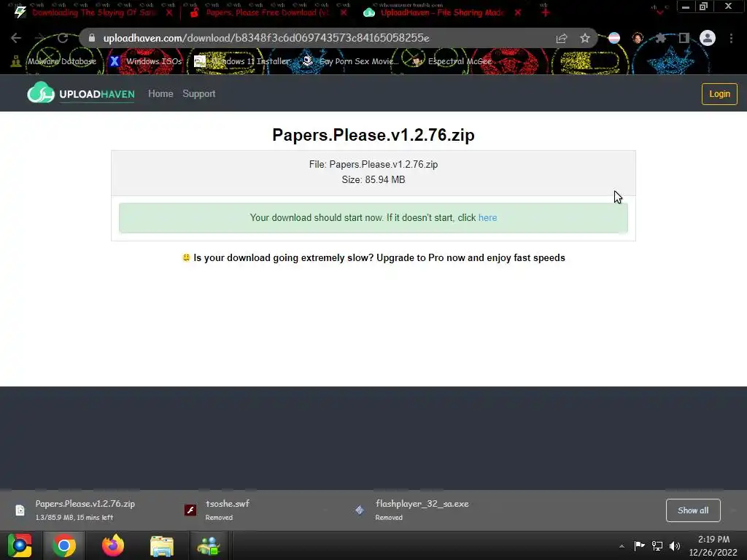Close the Papers, Please Free Download tab
Viewport: 747px width, 560px height.
pos(344,12)
